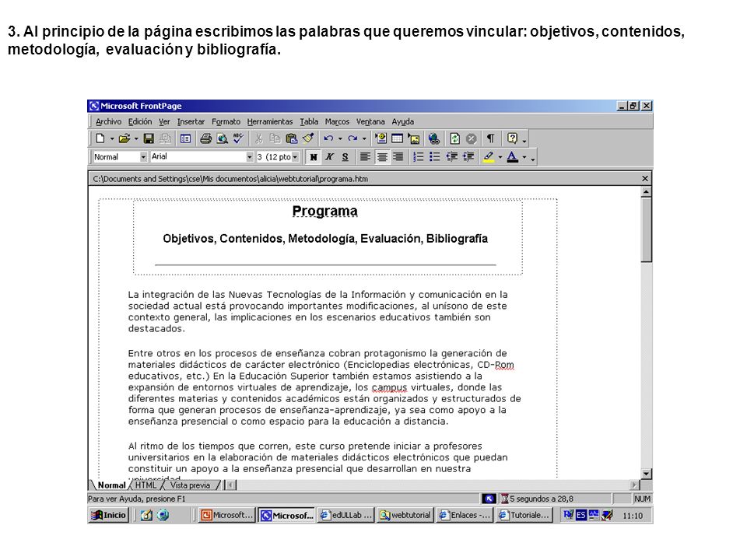Viewport: 747px width, 560px height.
Task: Expand the Undo history dropdown arrow
Action: click(x=340, y=138)
